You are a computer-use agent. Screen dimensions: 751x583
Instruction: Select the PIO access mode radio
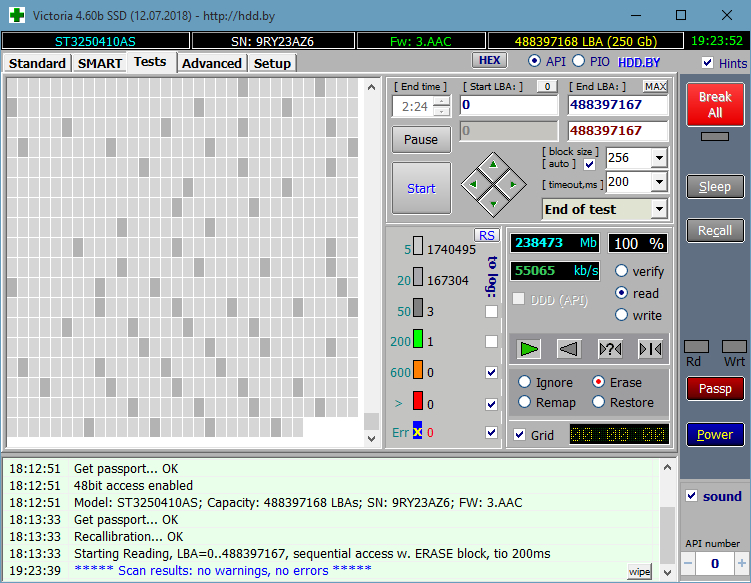point(579,61)
